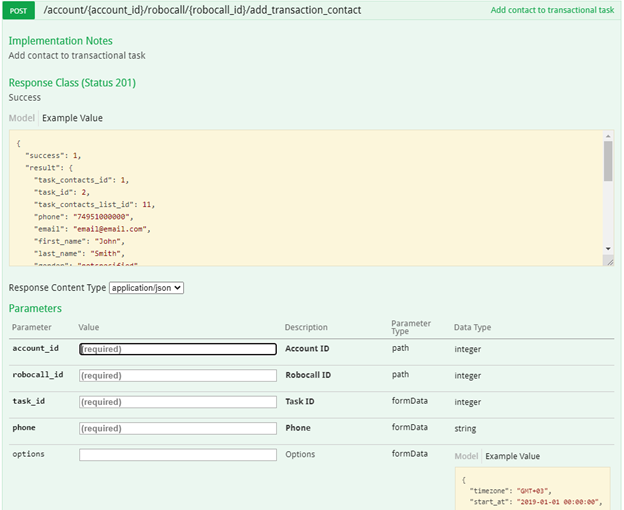Click the "Data Type" column header

(x=472, y=327)
